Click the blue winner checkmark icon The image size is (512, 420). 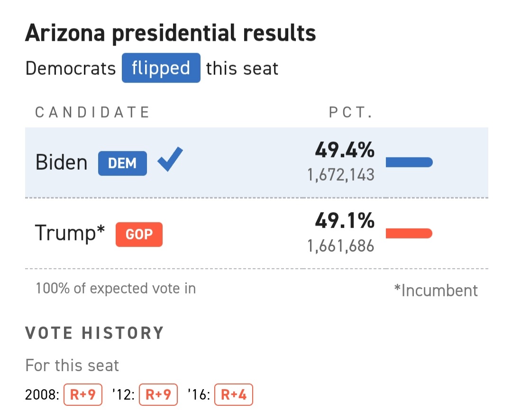[170, 160]
